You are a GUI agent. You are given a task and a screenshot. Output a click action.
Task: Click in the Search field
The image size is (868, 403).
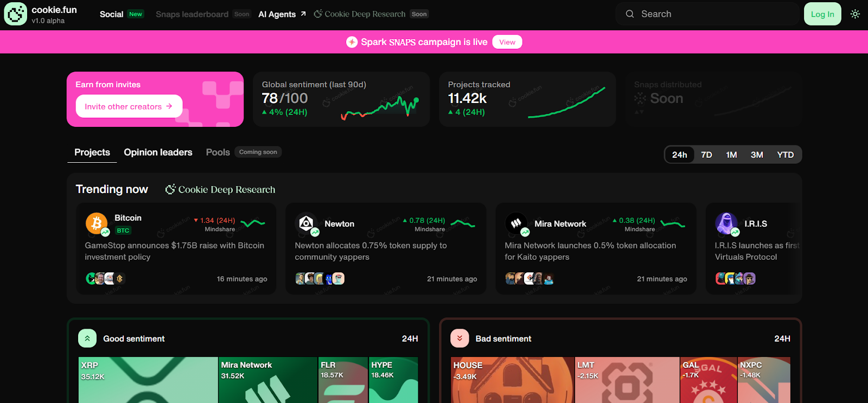pyautogui.click(x=707, y=14)
